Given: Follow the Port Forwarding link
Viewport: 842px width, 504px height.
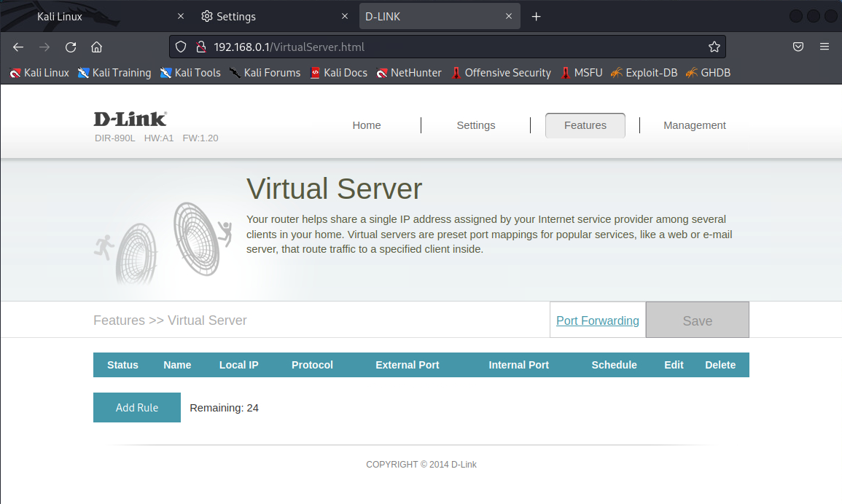Looking at the screenshot, I should pyautogui.click(x=598, y=320).
